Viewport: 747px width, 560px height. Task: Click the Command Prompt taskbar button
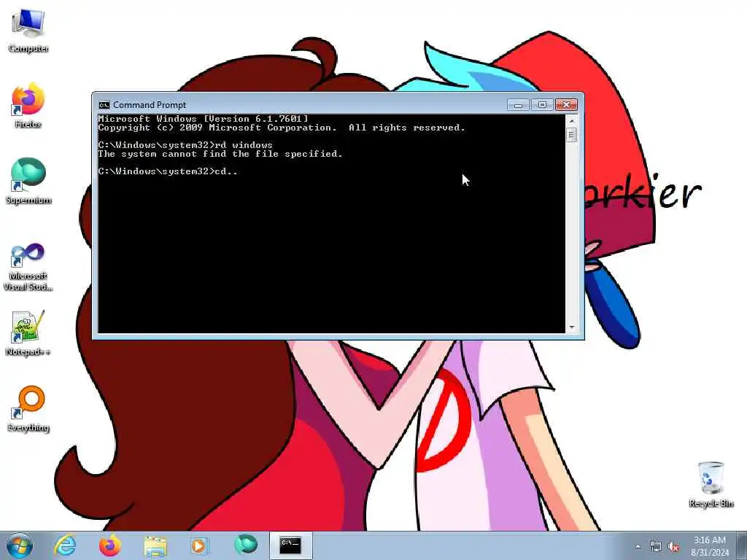(290, 545)
